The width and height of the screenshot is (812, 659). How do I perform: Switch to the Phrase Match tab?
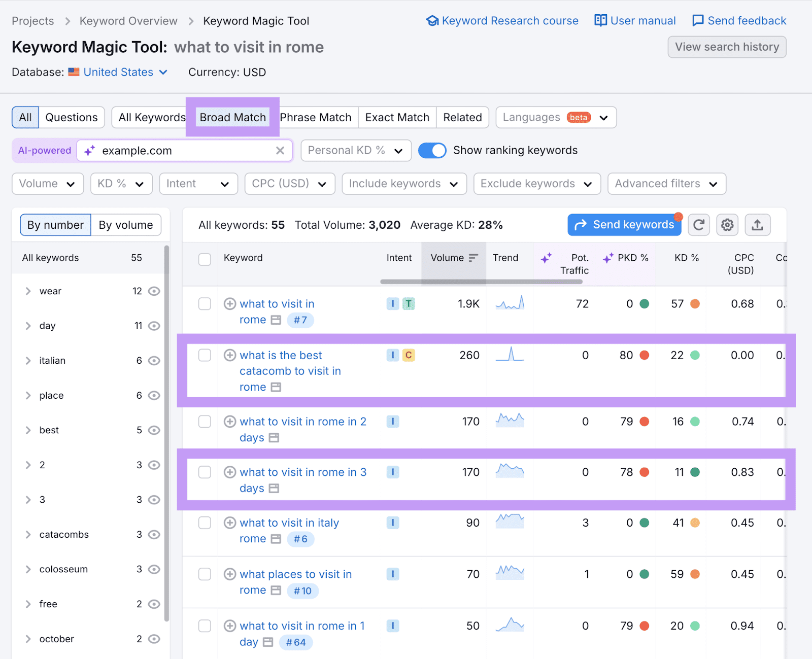pyautogui.click(x=316, y=117)
